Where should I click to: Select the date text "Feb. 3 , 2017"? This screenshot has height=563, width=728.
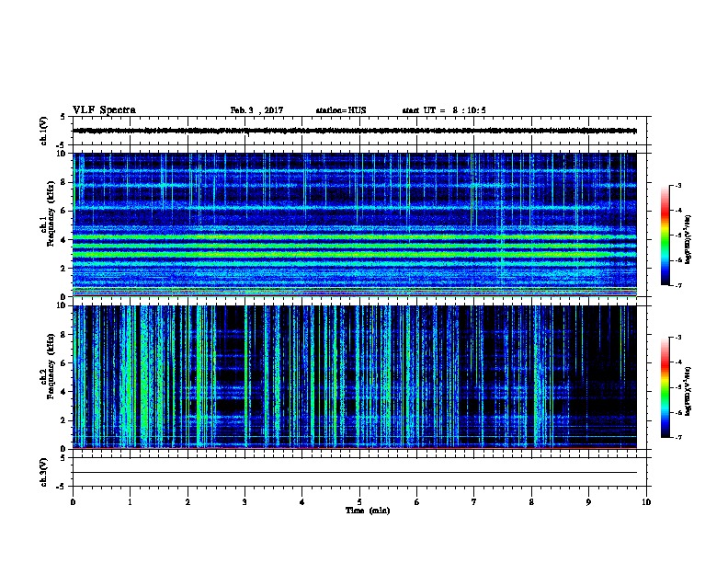tap(256, 110)
